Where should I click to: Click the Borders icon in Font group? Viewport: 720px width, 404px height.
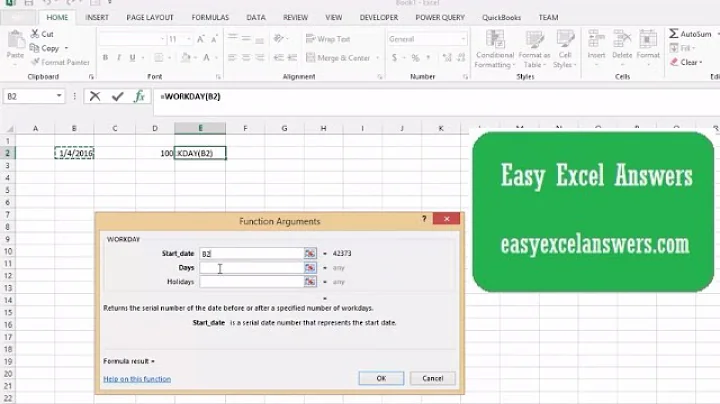click(158, 57)
